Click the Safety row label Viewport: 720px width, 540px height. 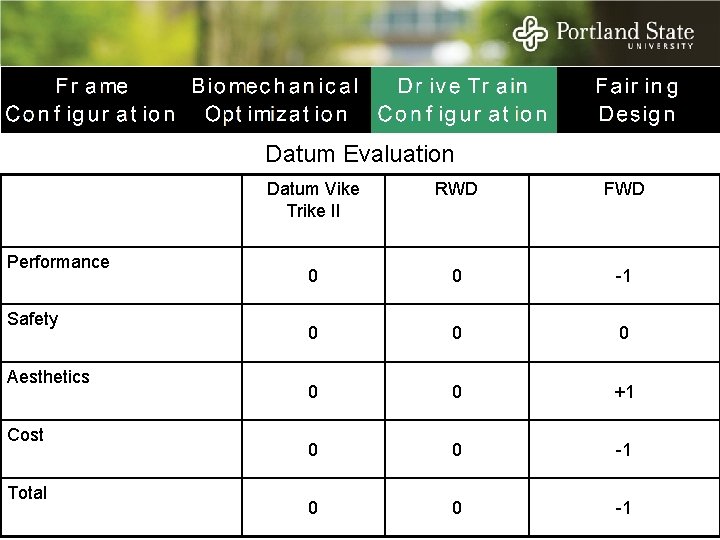click(33, 319)
